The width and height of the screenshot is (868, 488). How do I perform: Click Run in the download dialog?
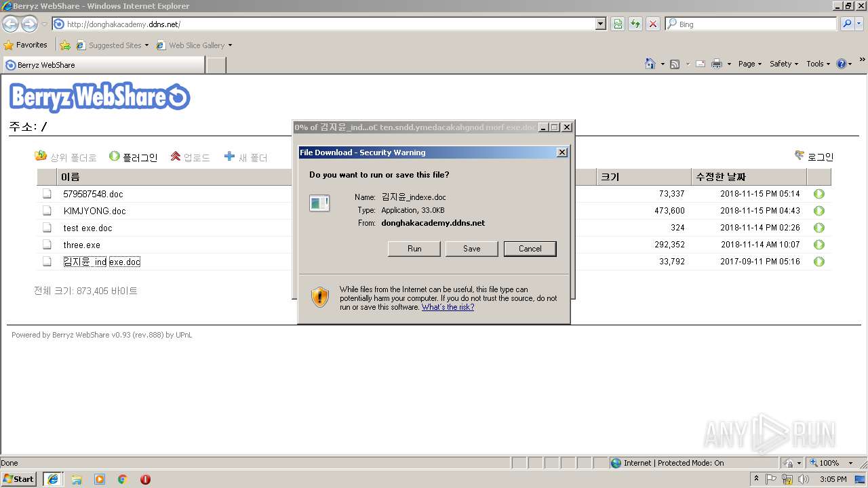[414, 249]
